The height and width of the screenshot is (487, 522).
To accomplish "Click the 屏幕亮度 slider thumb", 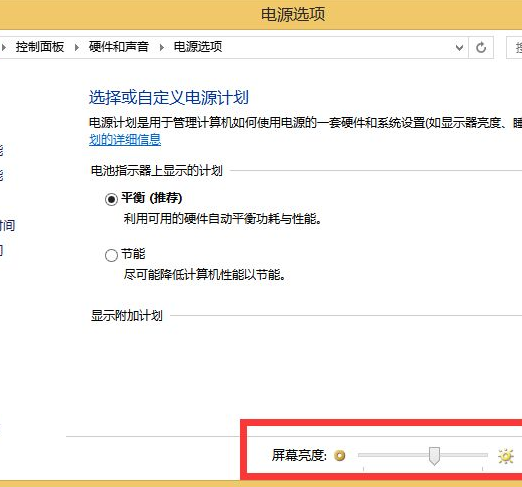I will (434, 456).
